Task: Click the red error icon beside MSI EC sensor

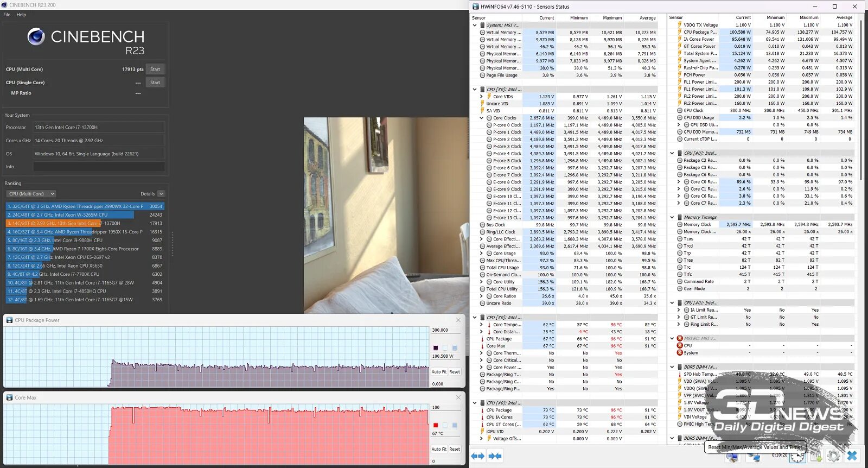Action: 680,338
